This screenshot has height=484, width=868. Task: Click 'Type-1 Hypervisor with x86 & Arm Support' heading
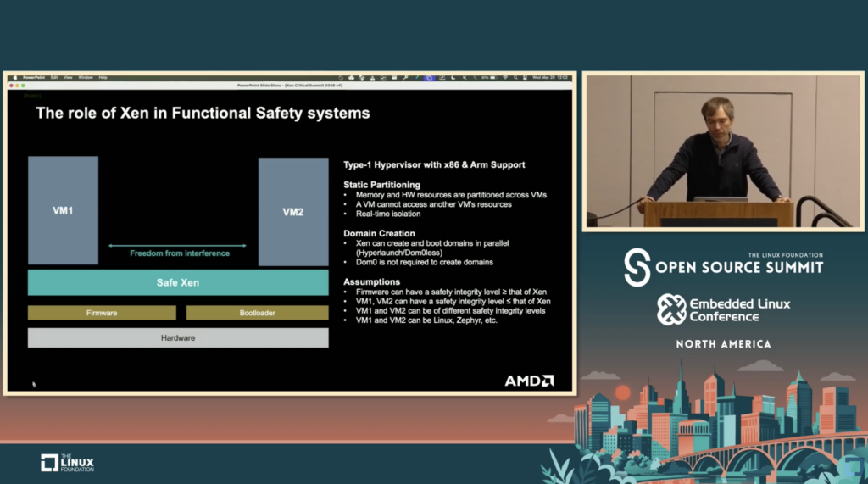434,165
